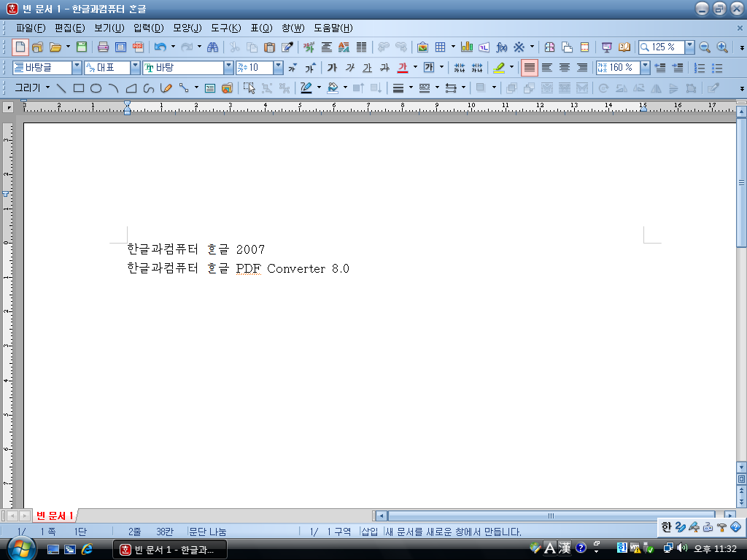Select the ellipse drawing tool
The height and width of the screenshot is (560, 747).
coord(96,88)
